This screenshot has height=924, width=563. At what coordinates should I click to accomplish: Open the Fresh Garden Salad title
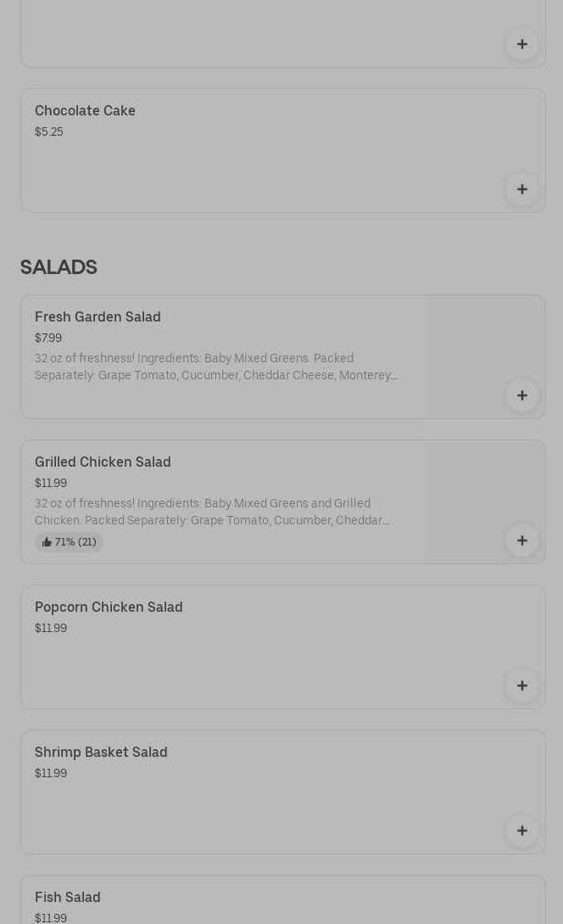click(x=98, y=317)
